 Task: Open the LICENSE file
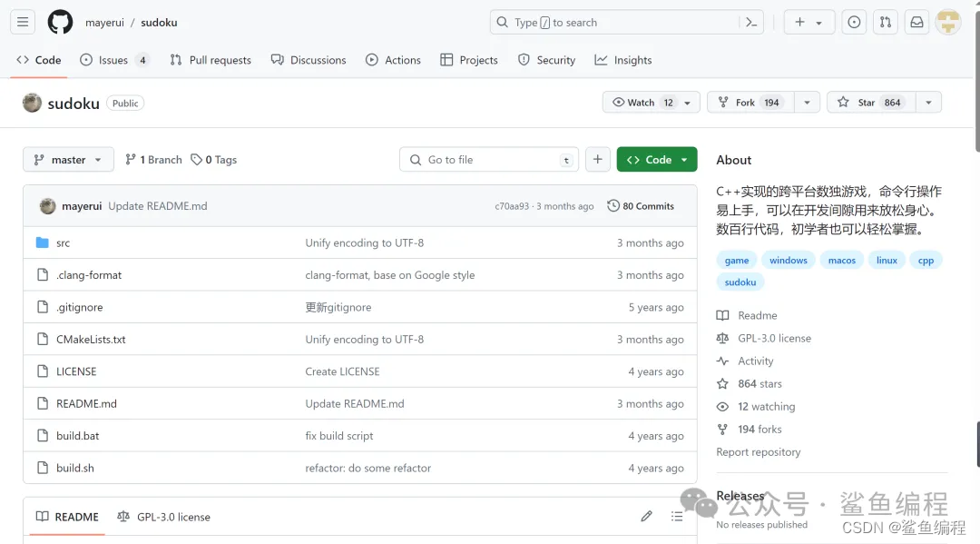pos(76,371)
